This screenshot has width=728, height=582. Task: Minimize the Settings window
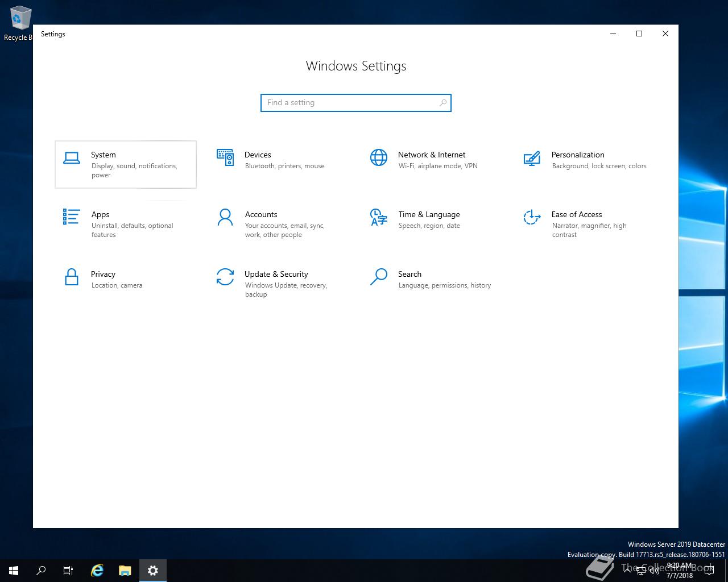tap(613, 34)
